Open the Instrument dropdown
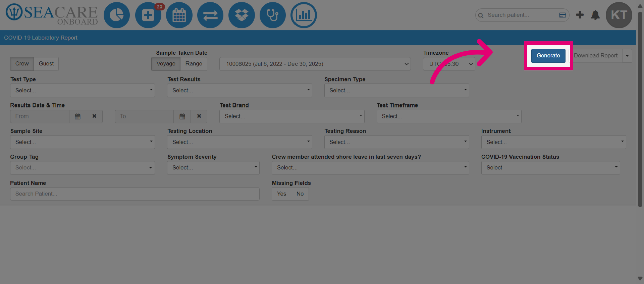 click(554, 142)
